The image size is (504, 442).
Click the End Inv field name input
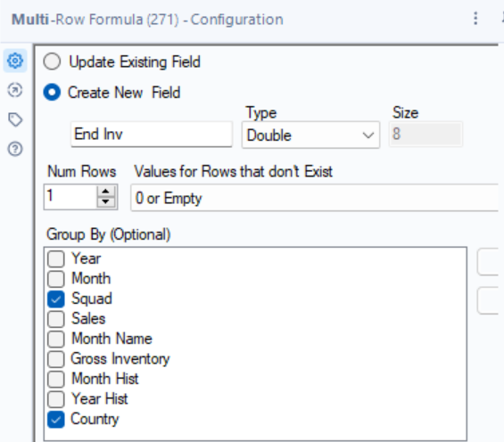(x=152, y=135)
